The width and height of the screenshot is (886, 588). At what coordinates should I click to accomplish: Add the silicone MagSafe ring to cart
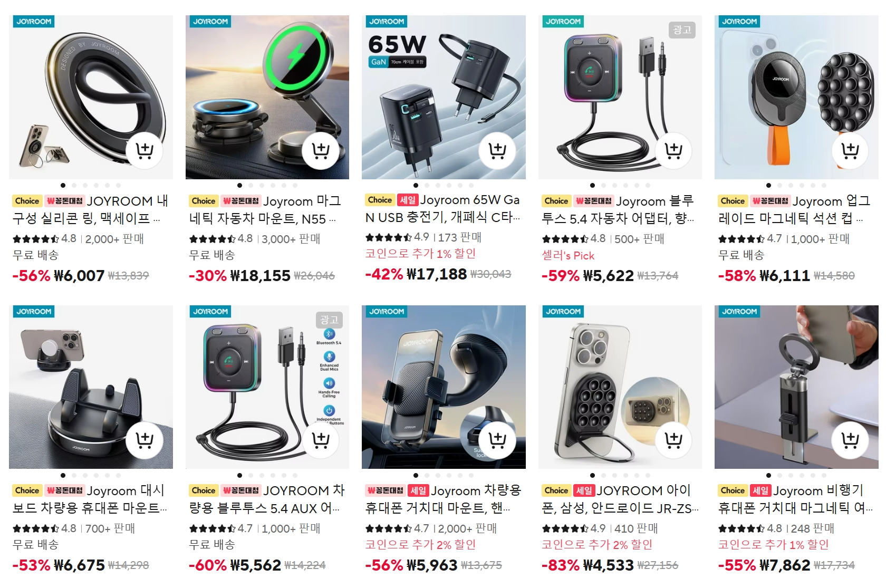coord(144,151)
